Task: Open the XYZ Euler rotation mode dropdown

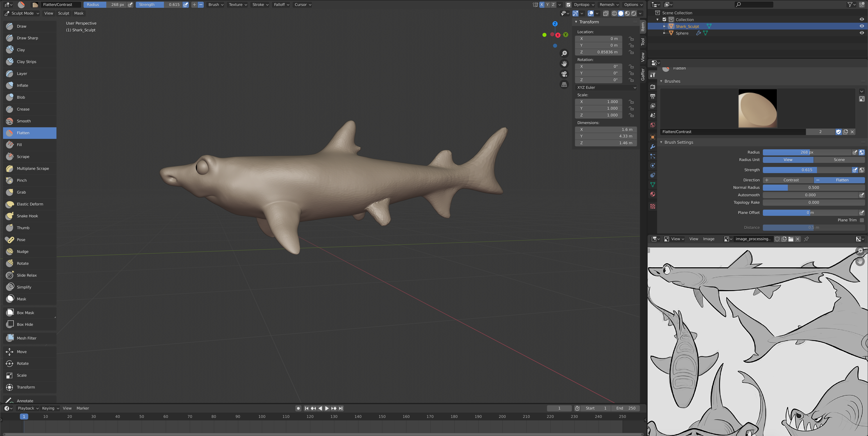Action: click(x=606, y=88)
